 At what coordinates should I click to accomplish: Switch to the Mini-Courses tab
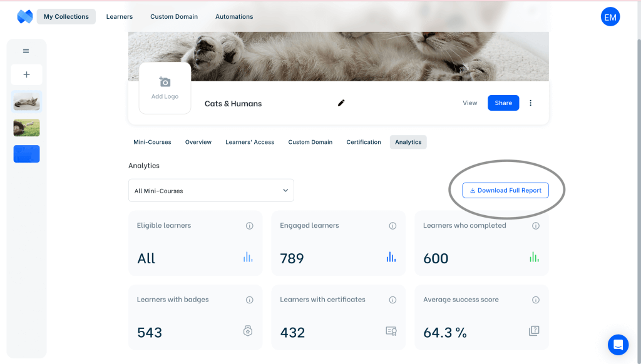(x=152, y=142)
